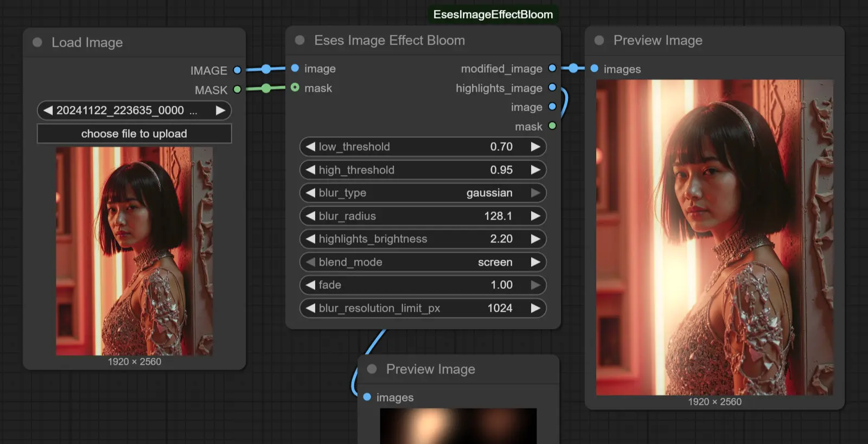This screenshot has height=444, width=868.
Task: Increase fade with right arrow
Action: [535, 285]
